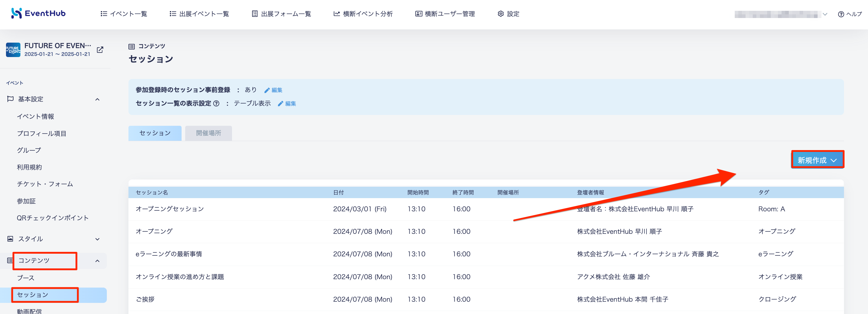Open the ヘルプ link
Screen dimensions: 868x314
tap(849, 14)
